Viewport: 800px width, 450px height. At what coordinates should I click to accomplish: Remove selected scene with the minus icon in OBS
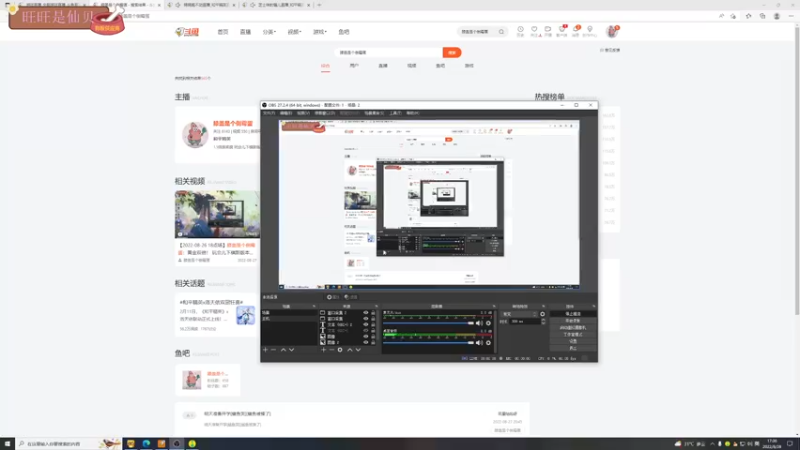pos(273,350)
